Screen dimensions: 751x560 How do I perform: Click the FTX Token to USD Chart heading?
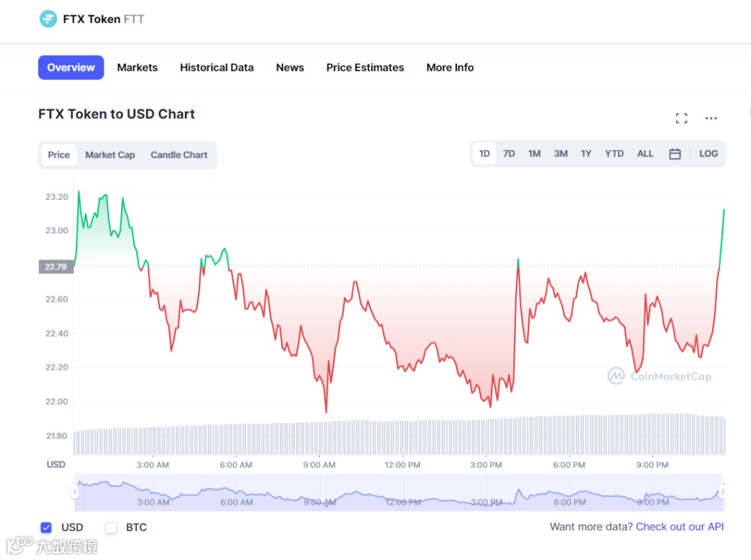[116, 114]
